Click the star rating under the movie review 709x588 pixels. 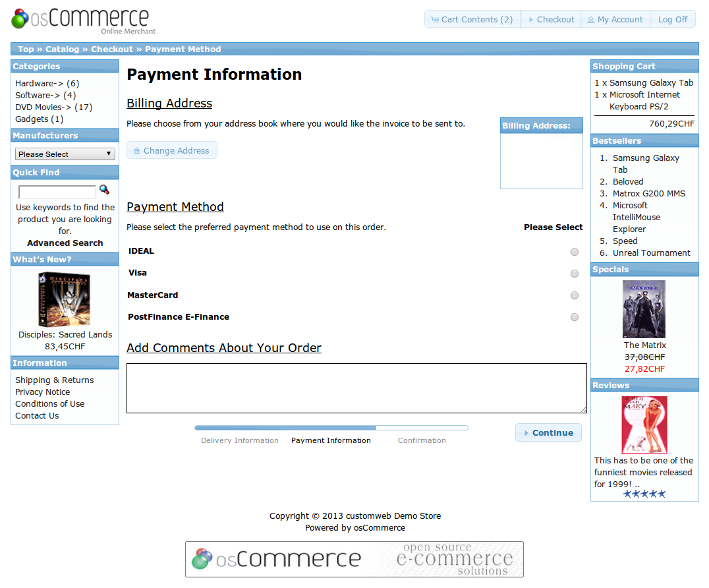[x=644, y=492]
